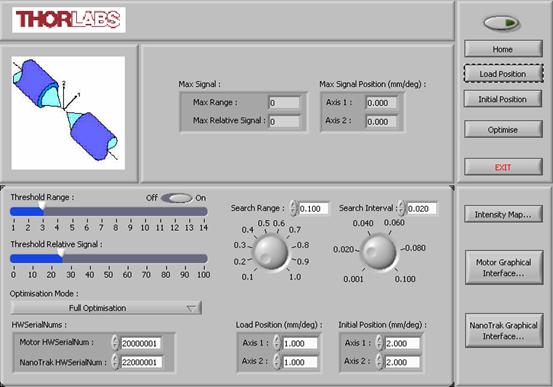The height and width of the screenshot is (387, 553).
Task: Click the Max Relative Signal indicator field
Action: [x=284, y=121]
